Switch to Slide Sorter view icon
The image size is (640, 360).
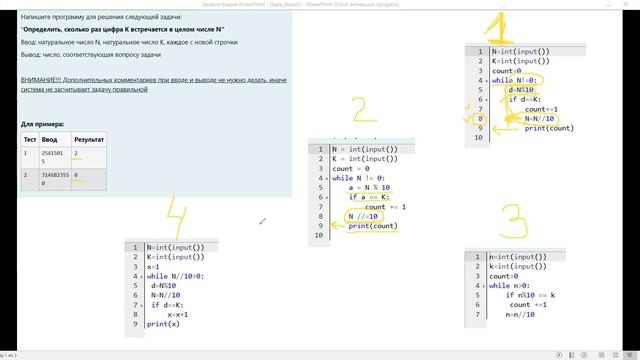point(616,355)
